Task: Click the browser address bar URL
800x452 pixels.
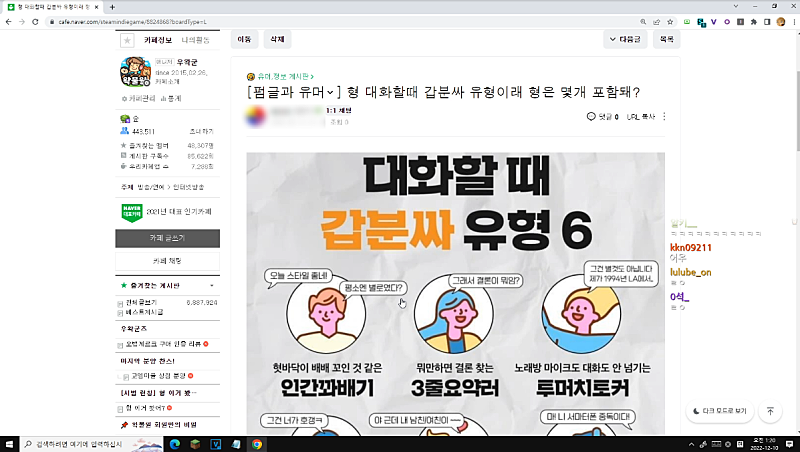Action: (x=133, y=22)
